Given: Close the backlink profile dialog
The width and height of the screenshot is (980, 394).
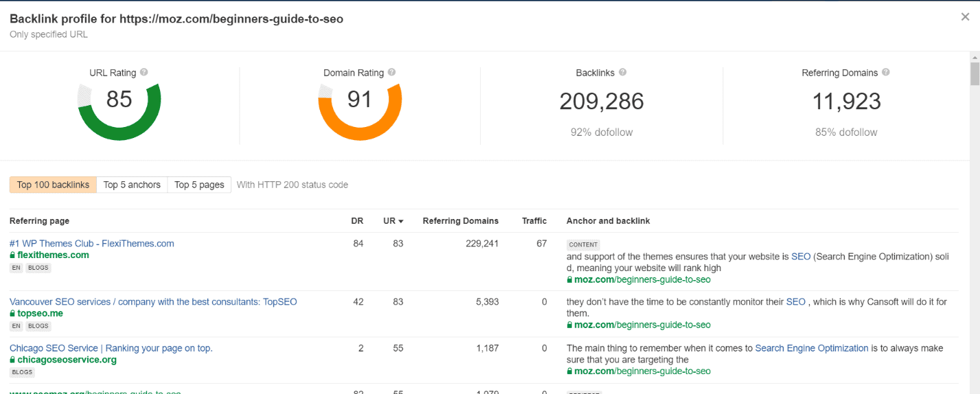Looking at the screenshot, I should [x=965, y=17].
